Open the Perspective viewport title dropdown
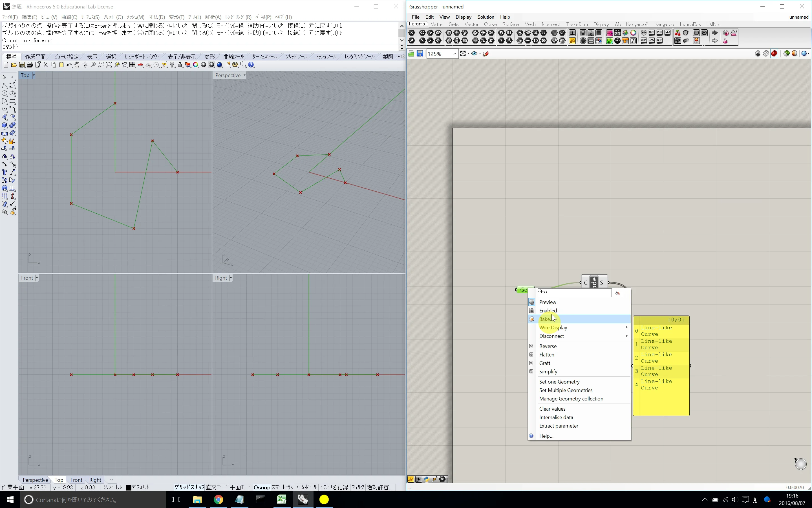 pyautogui.click(x=244, y=75)
